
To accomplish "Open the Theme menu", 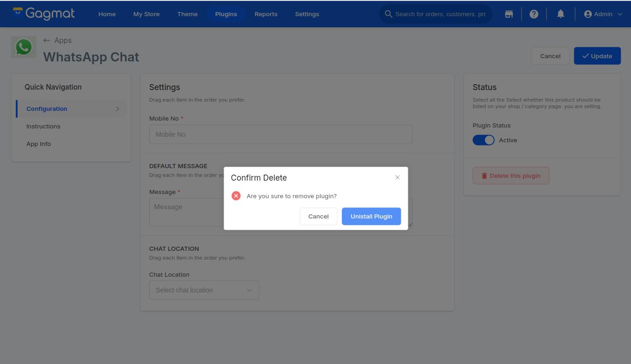I will 188,14.
